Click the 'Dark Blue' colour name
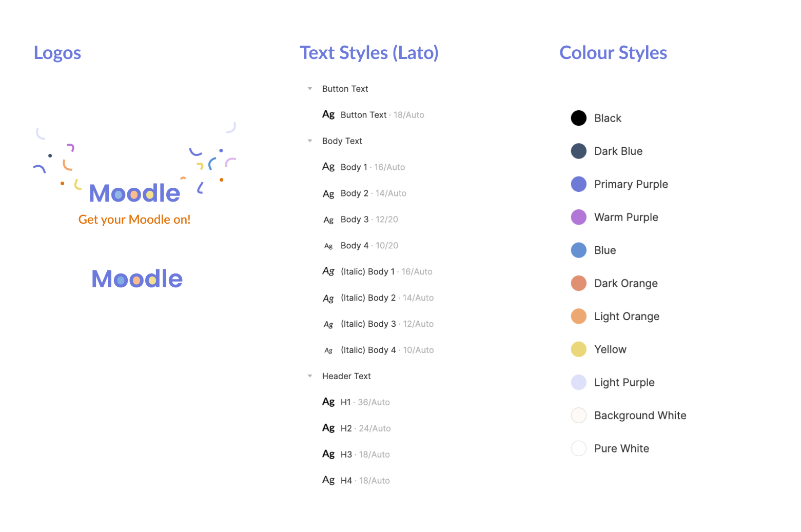Screen dimensions: 801x532 618,151
